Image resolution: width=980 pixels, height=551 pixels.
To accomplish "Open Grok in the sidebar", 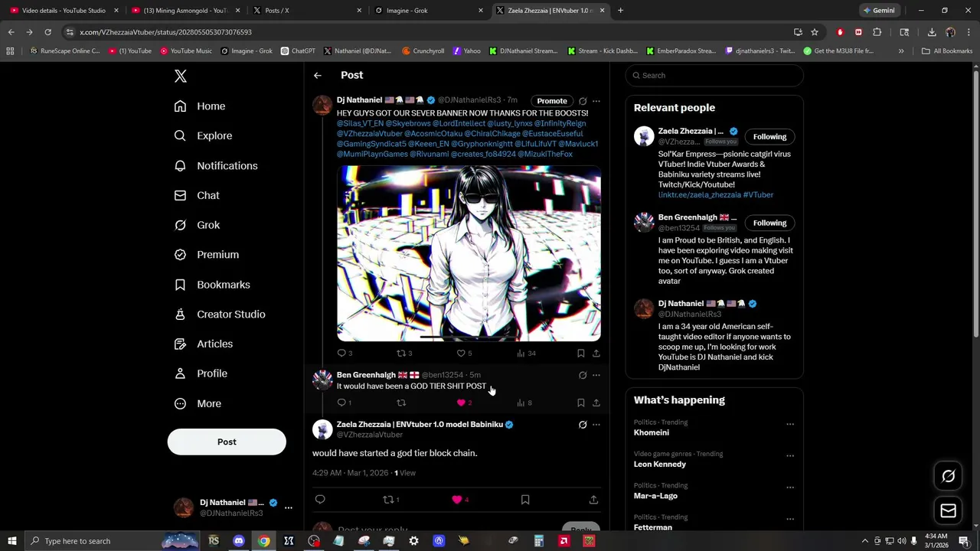I will pos(197,225).
